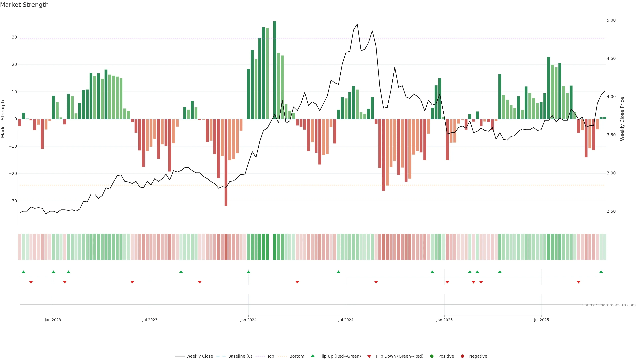Click the green flip-up marker at Jan 2024
The height and width of the screenshot is (362, 644).
click(x=249, y=272)
